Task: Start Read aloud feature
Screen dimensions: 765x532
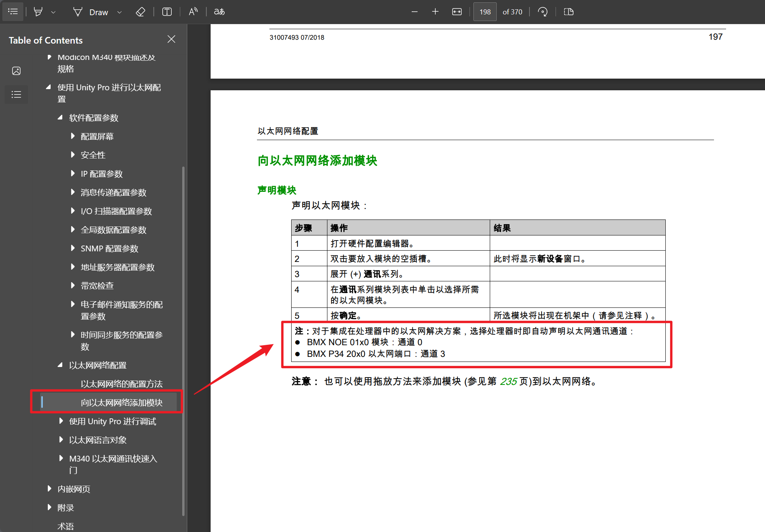Action: tap(193, 12)
